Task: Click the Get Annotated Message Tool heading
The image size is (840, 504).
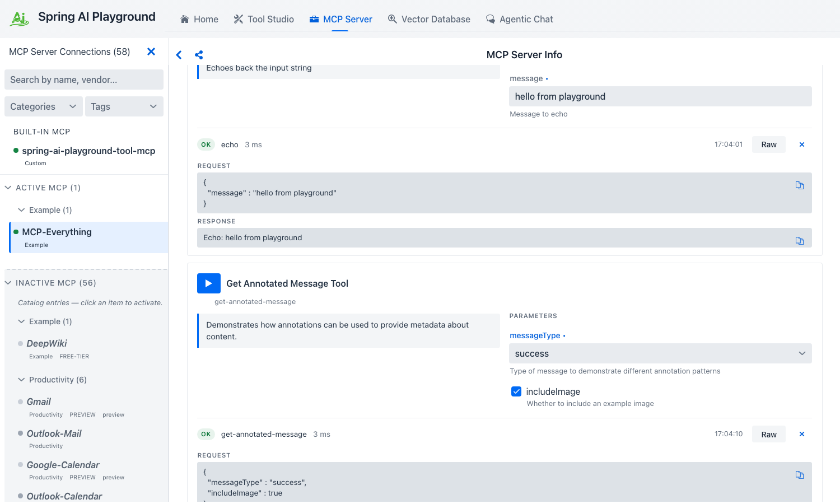Action: pos(287,283)
